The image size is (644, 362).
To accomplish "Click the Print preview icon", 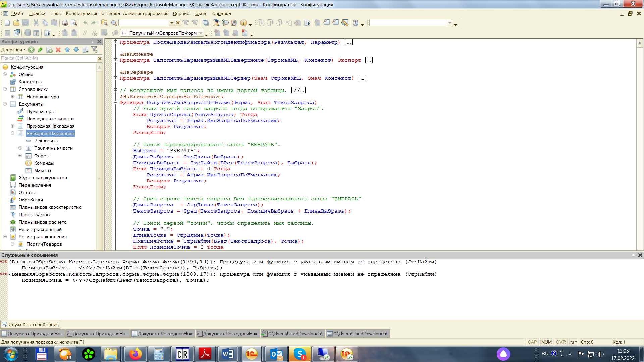I will (x=74, y=23).
